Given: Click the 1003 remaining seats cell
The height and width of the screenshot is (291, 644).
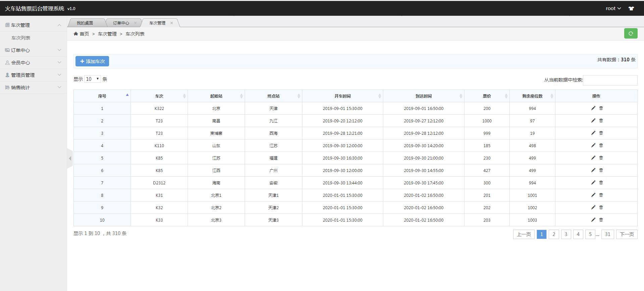Looking at the screenshot, I should tap(532, 220).
